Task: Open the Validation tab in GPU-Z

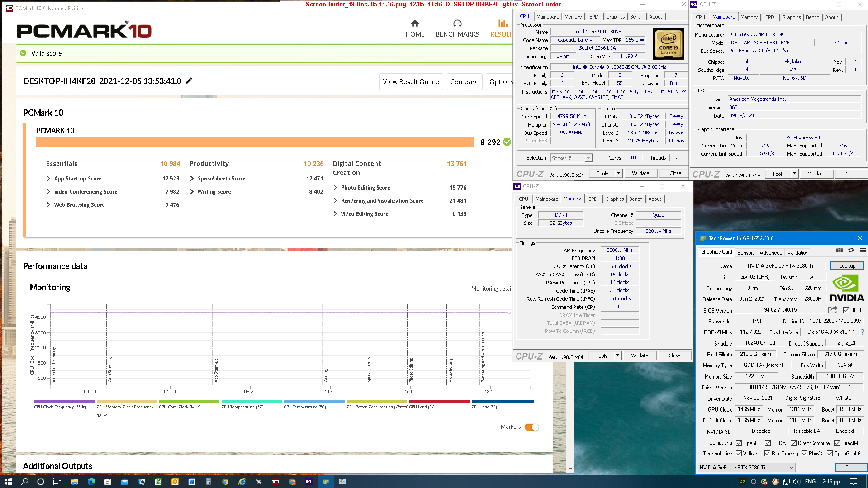Action: coord(797,253)
